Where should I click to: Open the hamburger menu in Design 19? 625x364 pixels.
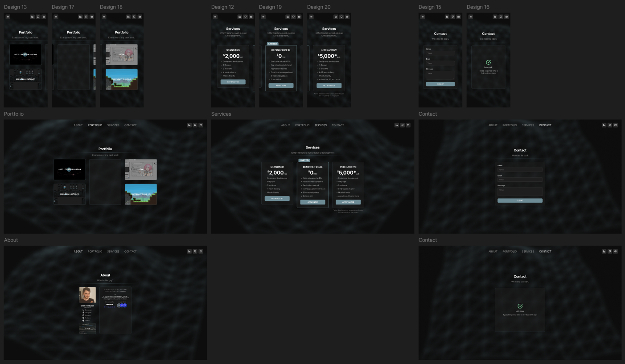(x=263, y=17)
